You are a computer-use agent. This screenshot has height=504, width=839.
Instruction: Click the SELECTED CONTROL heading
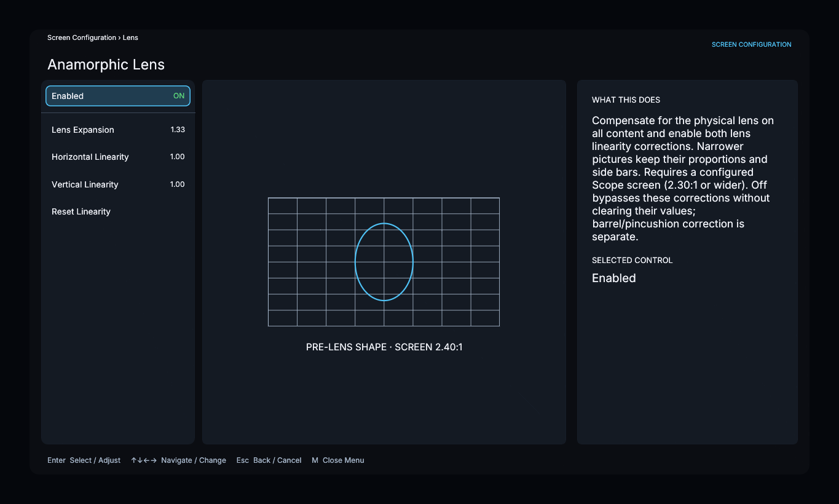tap(632, 260)
